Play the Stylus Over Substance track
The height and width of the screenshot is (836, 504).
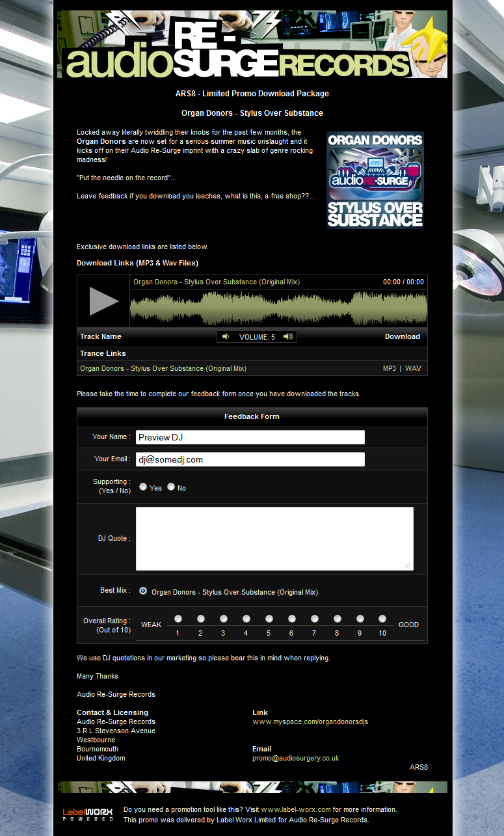pyautogui.click(x=103, y=301)
